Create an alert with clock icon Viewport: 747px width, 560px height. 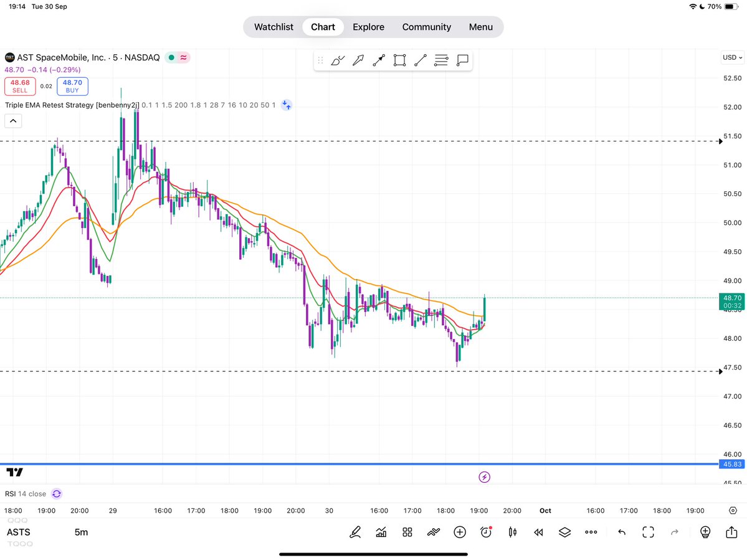486,533
